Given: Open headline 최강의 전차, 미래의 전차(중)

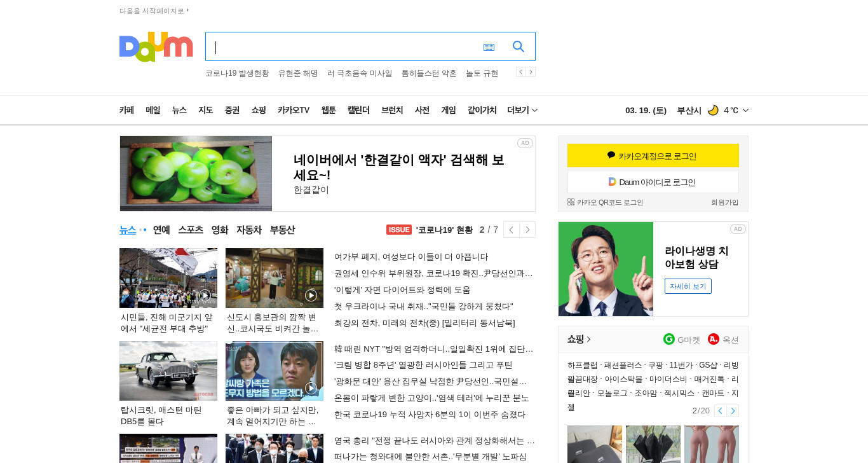Looking at the screenshot, I should 424,323.
